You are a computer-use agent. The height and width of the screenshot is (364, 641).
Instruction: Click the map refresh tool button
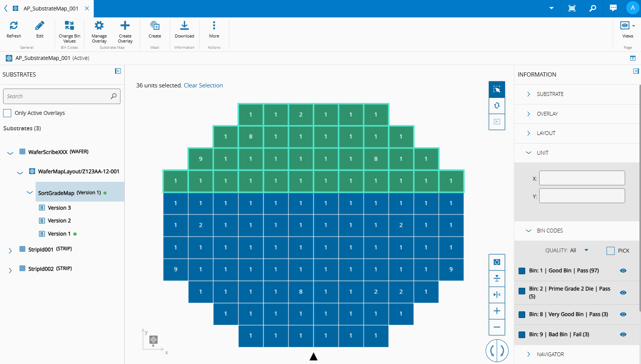pyautogui.click(x=497, y=106)
